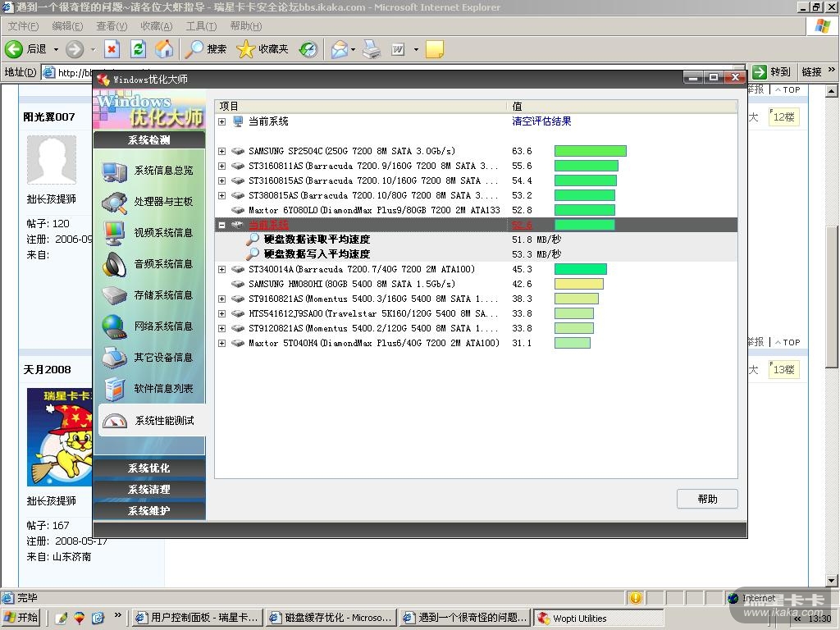
Task: Click the yellow note toolbar icon
Action: 434,49
